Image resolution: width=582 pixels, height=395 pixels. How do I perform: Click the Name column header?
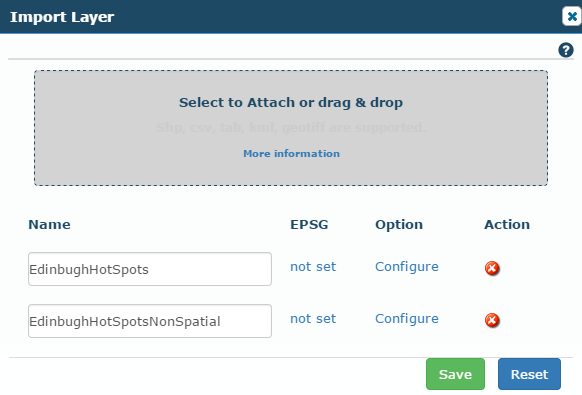49,225
